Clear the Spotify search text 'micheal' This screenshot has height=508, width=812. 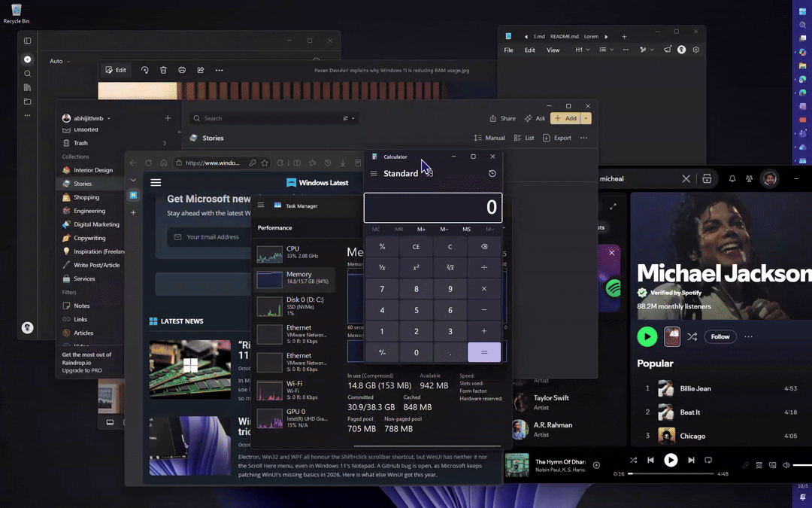point(686,178)
